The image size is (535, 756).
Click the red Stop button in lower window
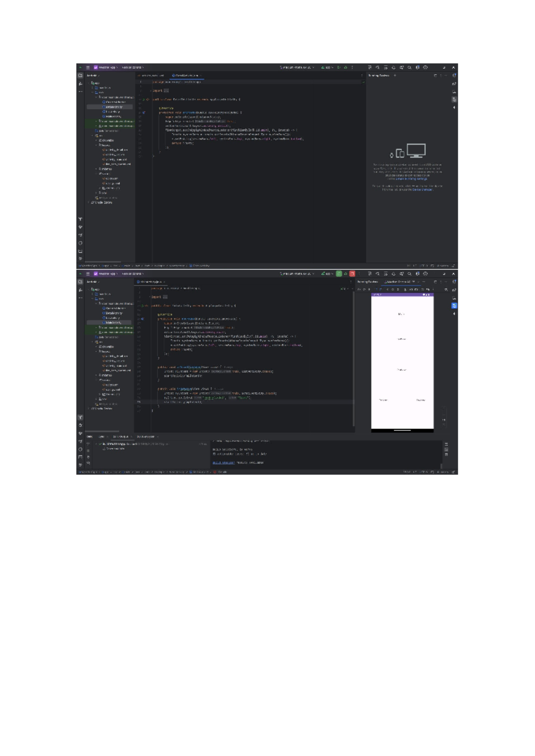coord(352,274)
